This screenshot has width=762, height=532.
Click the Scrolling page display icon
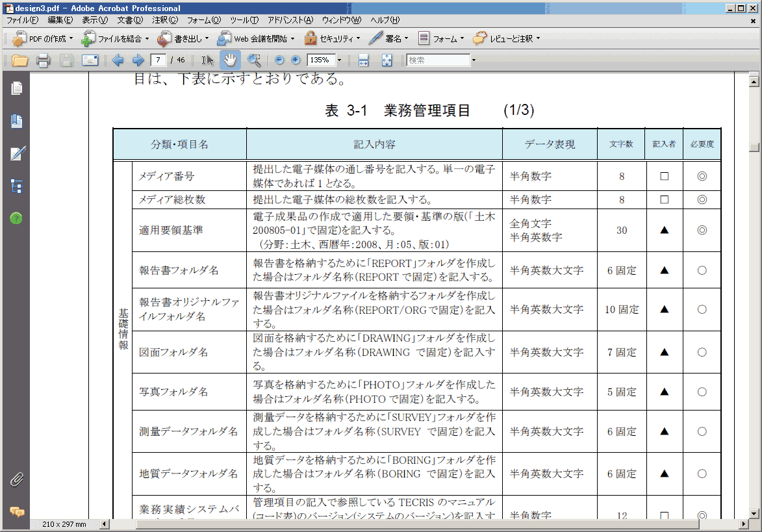(x=364, y=60)
